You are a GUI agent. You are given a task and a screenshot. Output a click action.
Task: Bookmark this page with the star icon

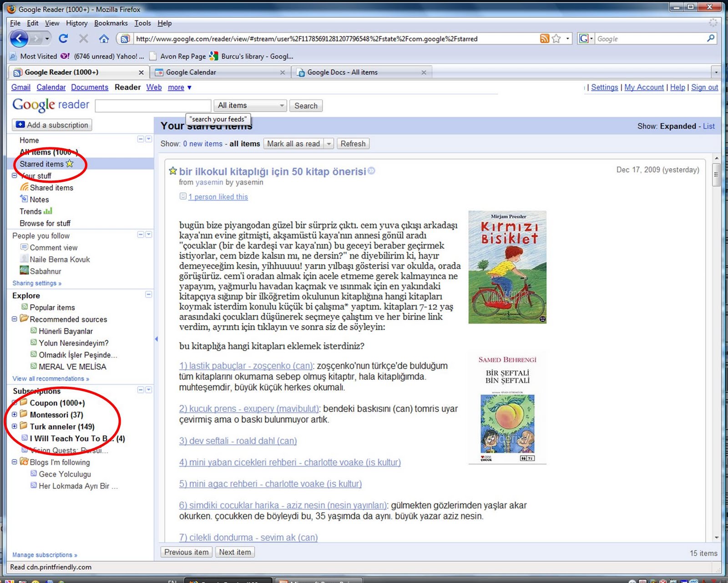tap(556, 39)
